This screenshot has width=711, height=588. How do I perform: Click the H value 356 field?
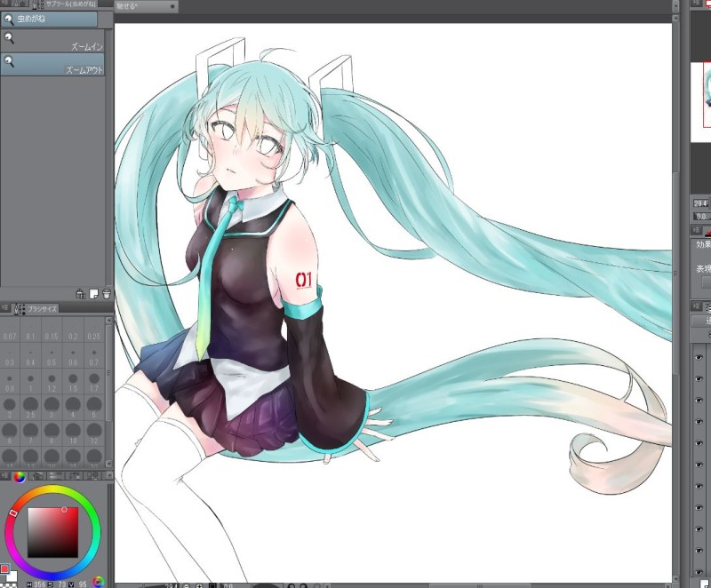39,584
